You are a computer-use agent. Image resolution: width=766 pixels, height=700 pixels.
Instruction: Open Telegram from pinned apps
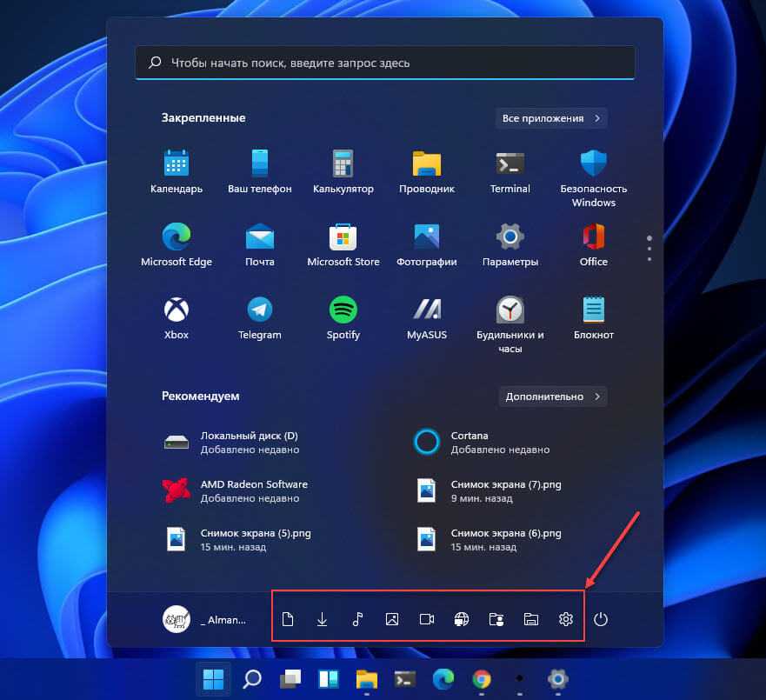(259, 317)
